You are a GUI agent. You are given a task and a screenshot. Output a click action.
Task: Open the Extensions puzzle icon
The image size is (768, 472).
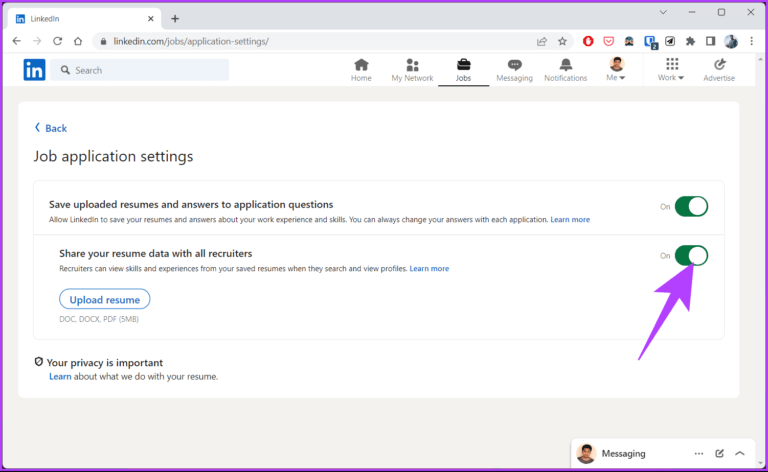click(x=690, y=42)
